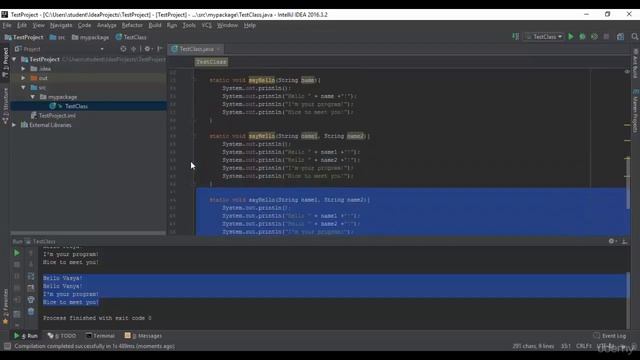Open the Messages tool window tab
This screenshot has width=640, height=360.
[143, 336]
